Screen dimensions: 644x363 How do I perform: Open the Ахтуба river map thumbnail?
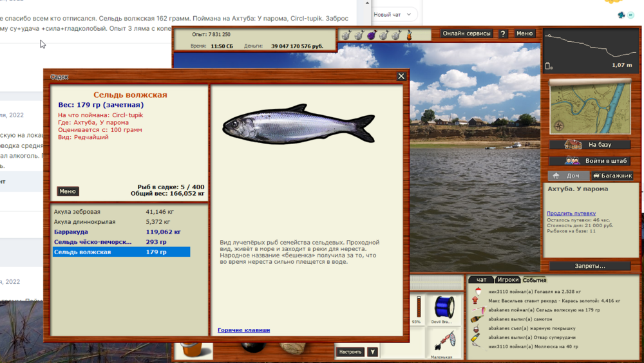(590, 107)
